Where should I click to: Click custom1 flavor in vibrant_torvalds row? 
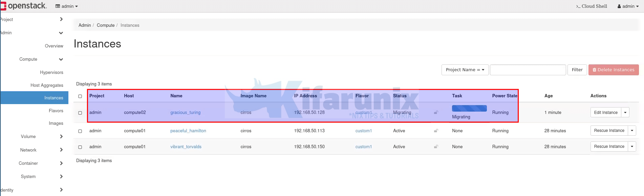[x=363, y=147]
